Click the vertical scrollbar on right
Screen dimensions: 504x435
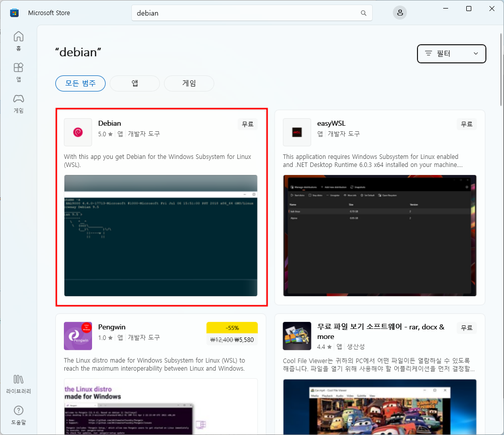pos(501,69)
